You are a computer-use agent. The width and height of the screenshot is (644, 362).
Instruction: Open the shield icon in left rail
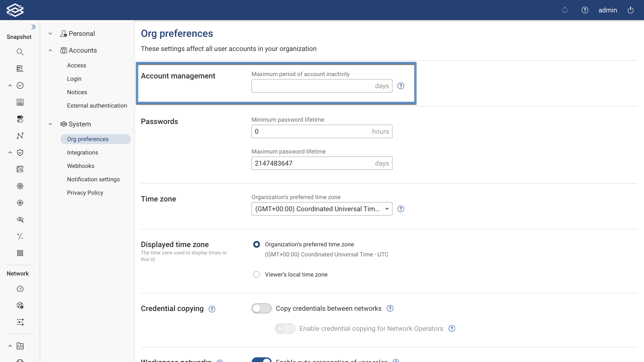[x=20, y=153]
